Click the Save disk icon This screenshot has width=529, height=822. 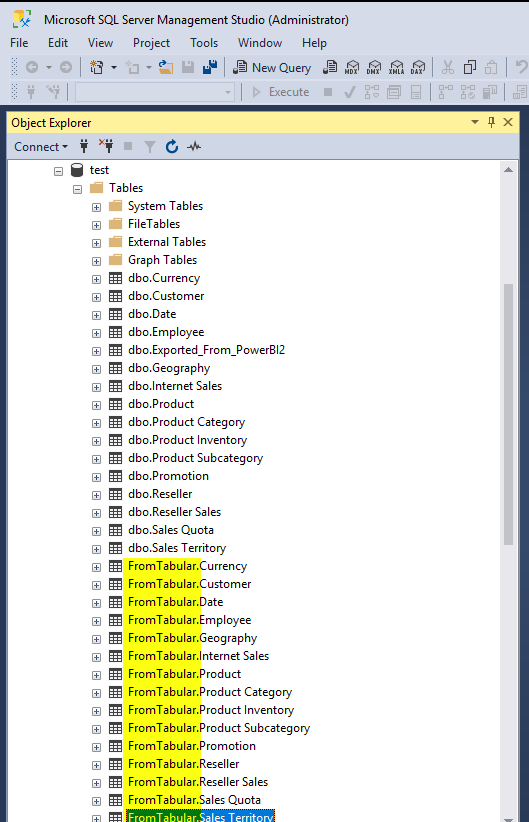[188, 68]
